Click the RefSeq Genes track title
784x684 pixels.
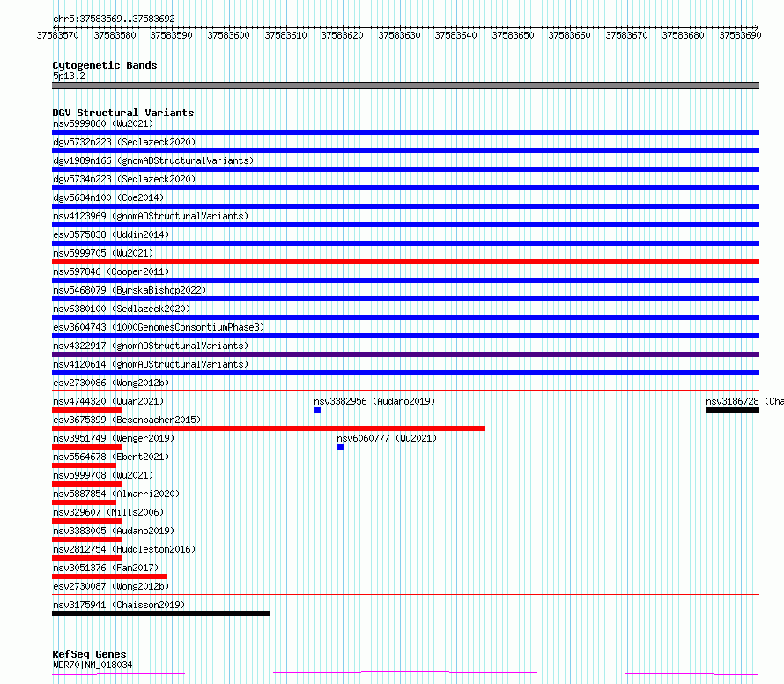[89, 655]
